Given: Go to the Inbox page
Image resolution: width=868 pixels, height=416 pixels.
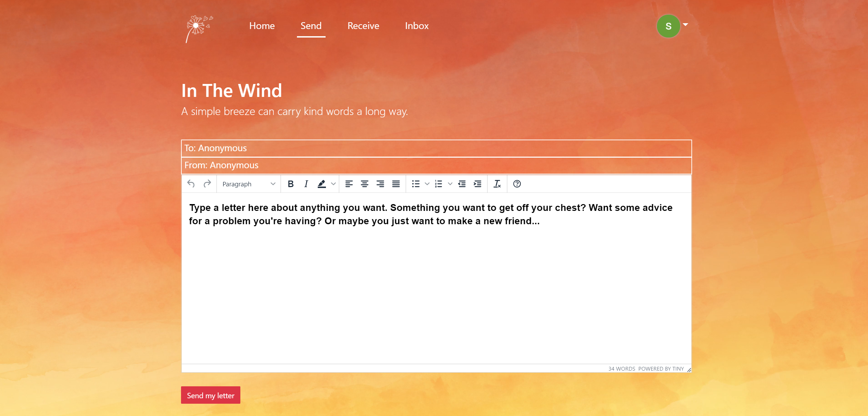Looking at the screenshot, I should click(x=417, y=26).
